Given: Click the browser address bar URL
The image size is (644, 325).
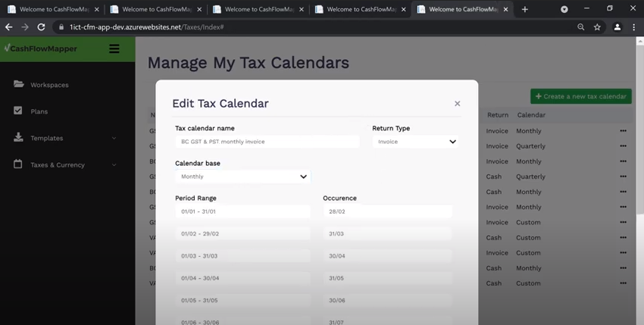Looking at the screenshot, I should click(x=147, y=27).
